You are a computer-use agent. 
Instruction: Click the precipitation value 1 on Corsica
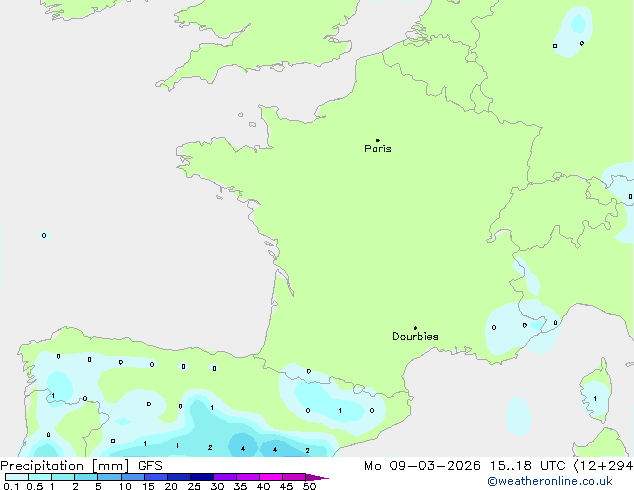(x=595, y=399)
